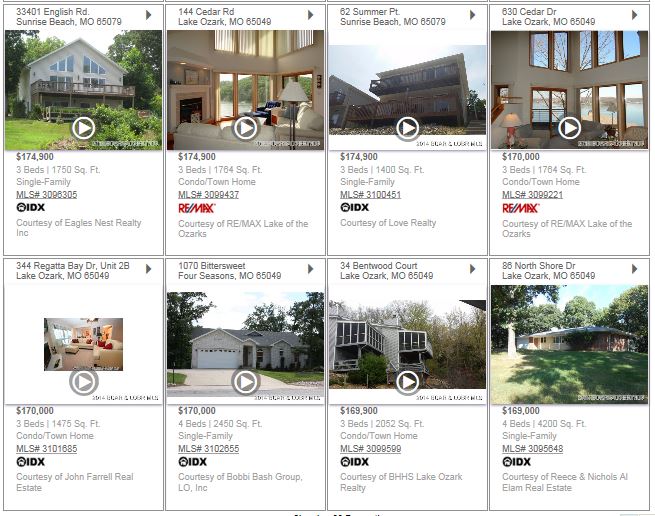Viewport: 655px width, 516px height.
Task: Expand arrow next to 144 Cedar Rd
Action: pos(311,15)
